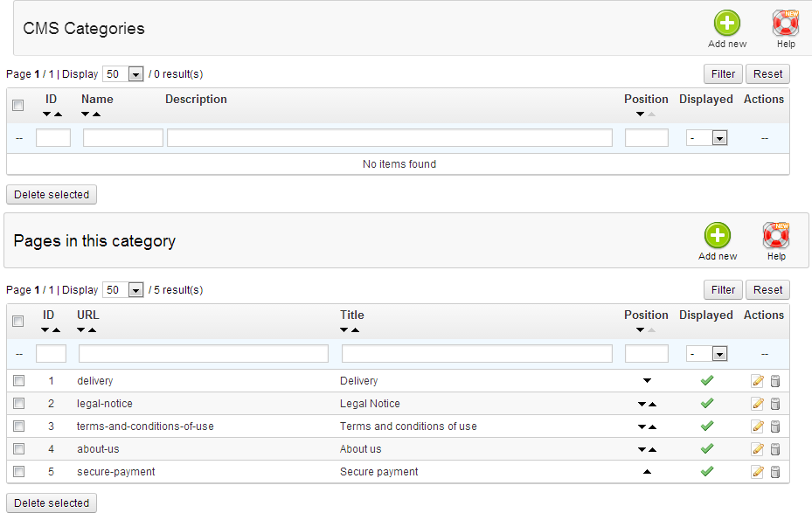Check the Terms and conditions of use row

(x=18, y=426)
